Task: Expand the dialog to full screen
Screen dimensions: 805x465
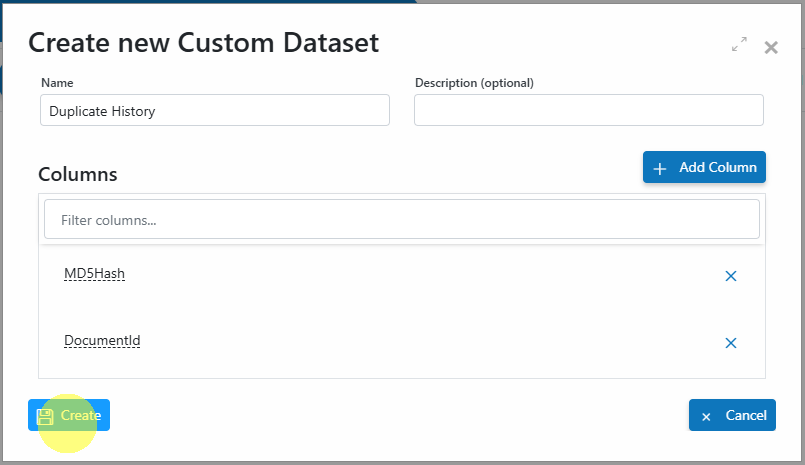Action: pos(739,44)
